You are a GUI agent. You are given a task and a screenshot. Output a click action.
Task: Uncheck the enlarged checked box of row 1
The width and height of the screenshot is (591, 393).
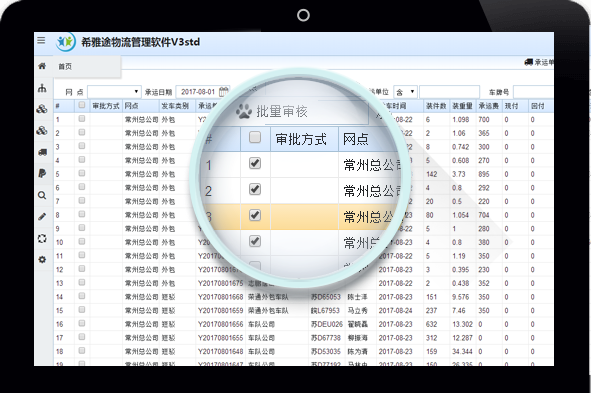coord(255,163)
